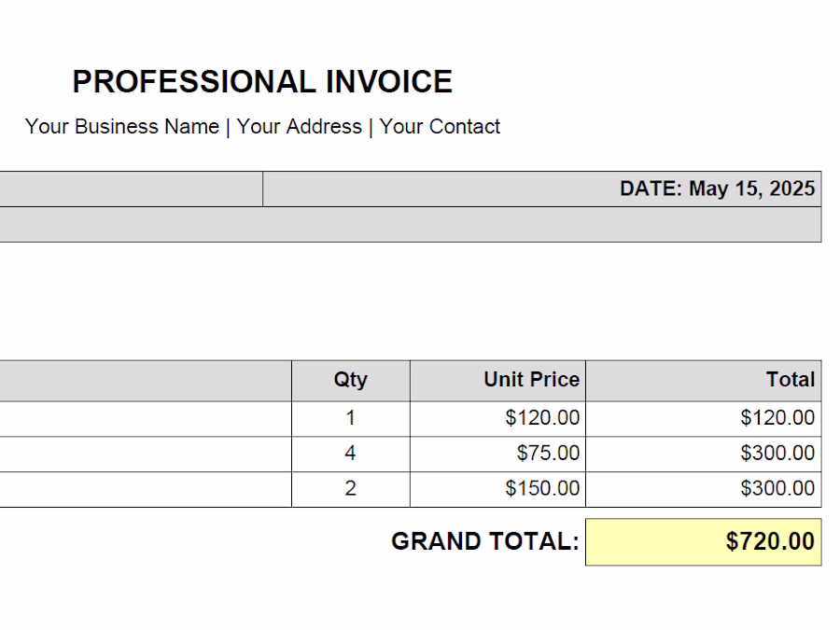Select the quantity cell showing 4
The width and height of the screenshot is (840, 630).
pos(351,454)
